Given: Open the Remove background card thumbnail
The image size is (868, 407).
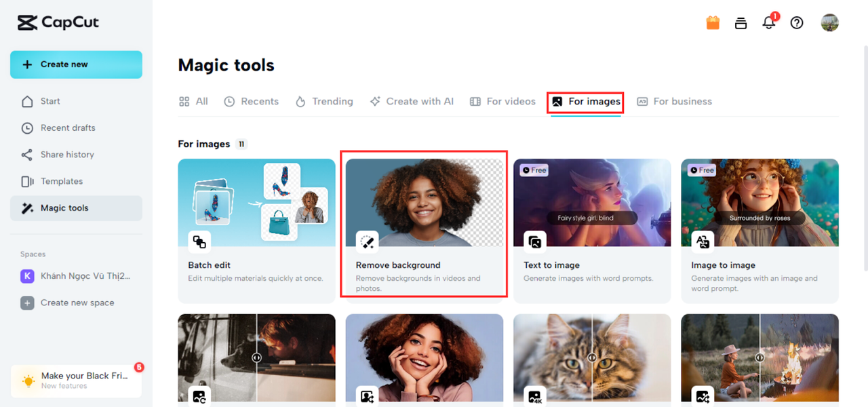Looking at the screenshot, I should [x=425, y=203].
